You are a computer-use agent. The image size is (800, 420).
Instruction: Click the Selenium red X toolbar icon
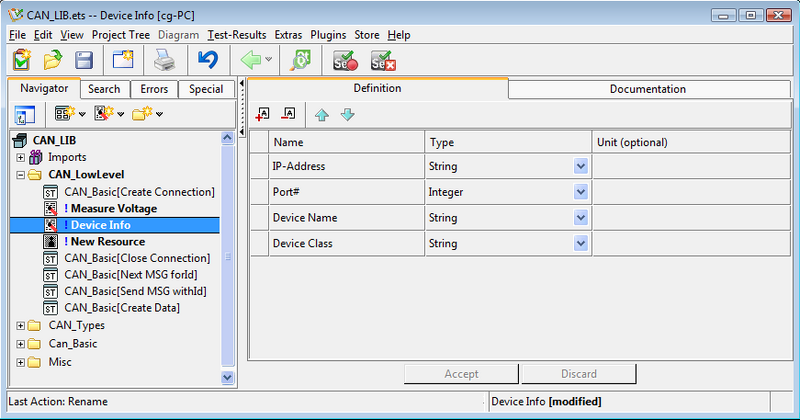[382, 60]
